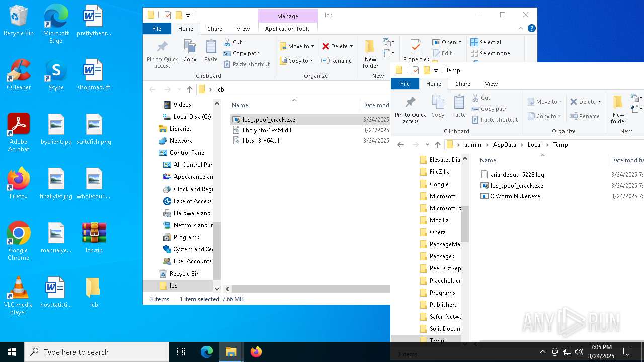Click New folder in Temp window
The width and height of the screenshot is (644, 362).
(x=618, y=110)
